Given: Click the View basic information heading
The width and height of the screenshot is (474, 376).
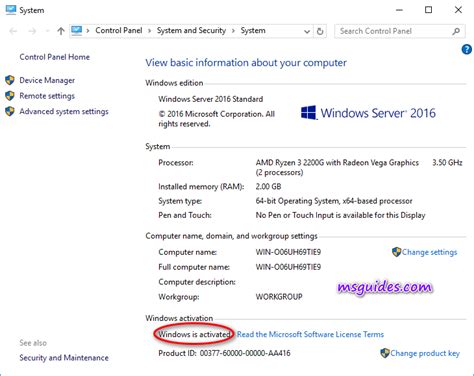Looking at the screenshot, I should click(x=246, y=63).
